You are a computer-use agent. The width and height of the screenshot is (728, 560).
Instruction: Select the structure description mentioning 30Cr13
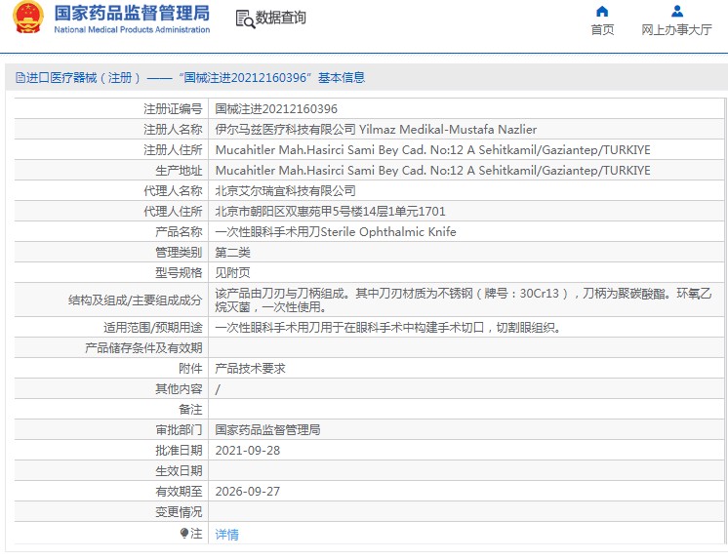pyautogui.click(x=463, y=300)
